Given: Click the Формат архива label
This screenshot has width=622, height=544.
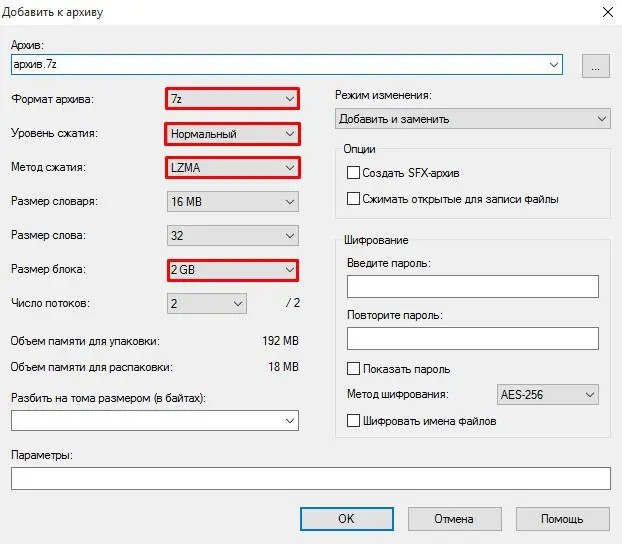Looking at the screenshot, I should [52, 99].
